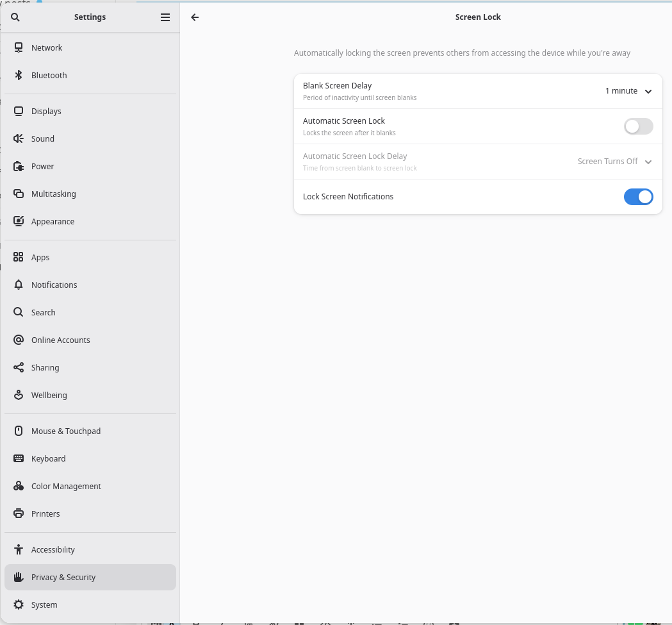Click the search magnifier icon in Settings header
Screen dimensions: 672x625
(15, 17)
